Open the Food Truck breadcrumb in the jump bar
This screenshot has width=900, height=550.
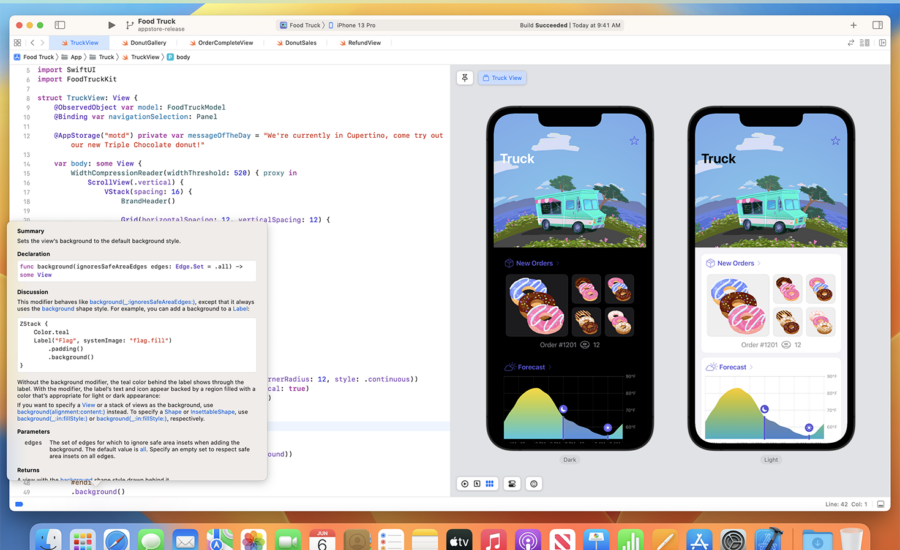(34, 57)
